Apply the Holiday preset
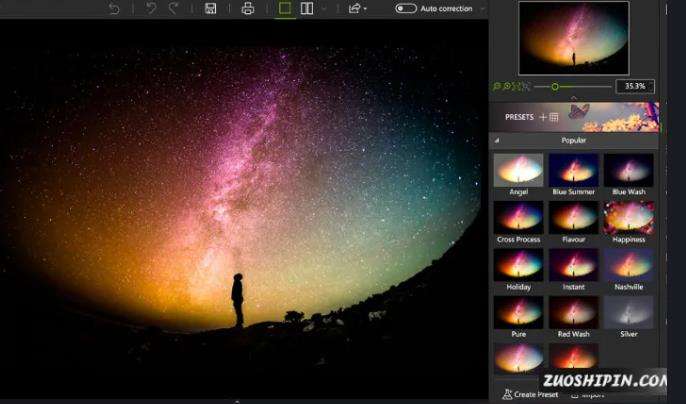The width and height of the screenshot is (686, 404). pos(518,270)
